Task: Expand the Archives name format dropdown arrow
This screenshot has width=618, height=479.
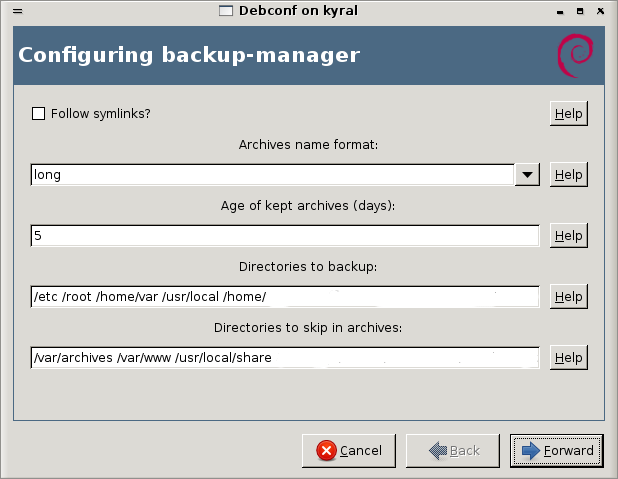Action: pyautogui.click(x=528, y=175)
